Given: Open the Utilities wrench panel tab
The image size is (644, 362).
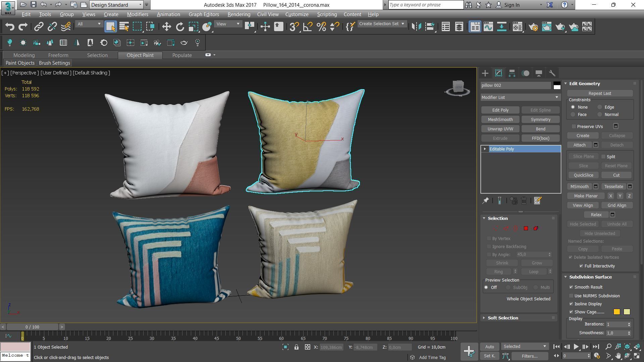Looking at the screenshot, I should [x=552, y=73].
